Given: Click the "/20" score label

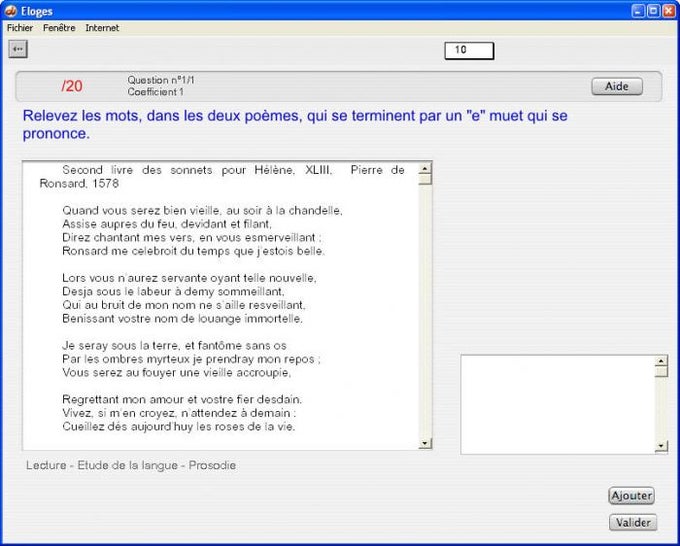Looking at the screenshot, I should (72, 86).
